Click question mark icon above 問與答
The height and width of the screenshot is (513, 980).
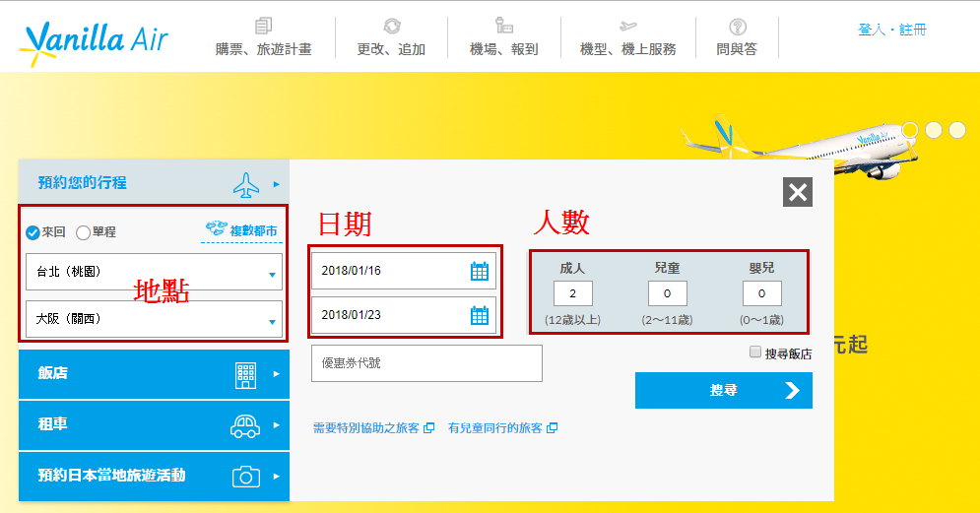pos(738,27)
